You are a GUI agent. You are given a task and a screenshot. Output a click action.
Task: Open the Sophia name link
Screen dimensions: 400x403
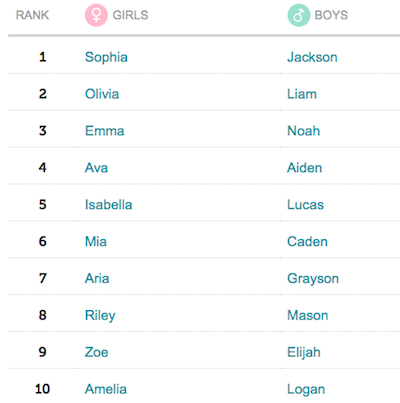[x=106, y=57]
